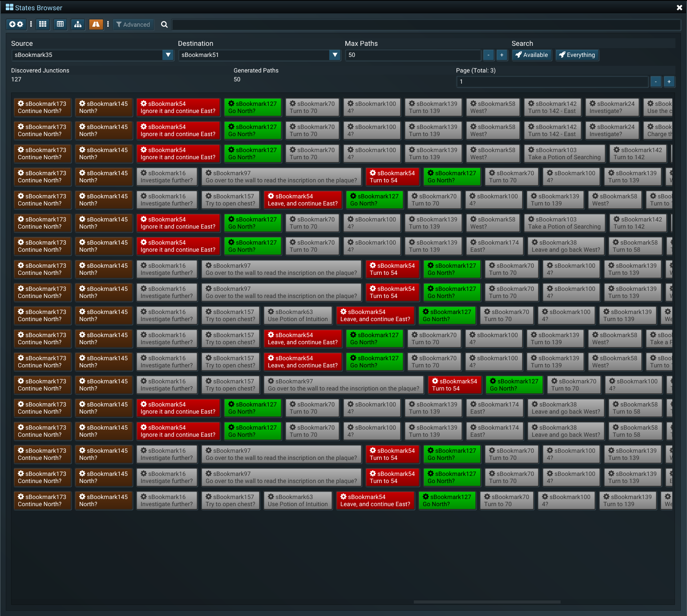Decrease Max Paths with minus button
Image resolution: width=687 pixels, height=616 pixels.
(x=489, y=55)
